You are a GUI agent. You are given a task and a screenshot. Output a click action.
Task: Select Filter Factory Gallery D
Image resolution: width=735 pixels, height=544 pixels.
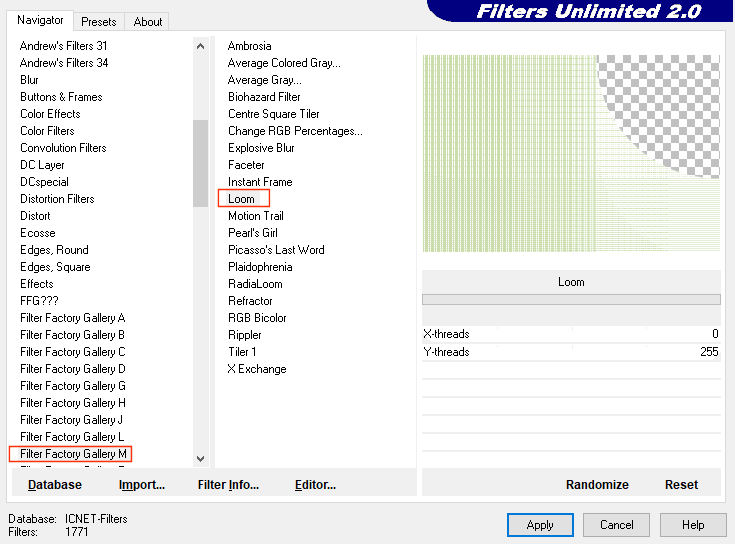coord(73,369)
